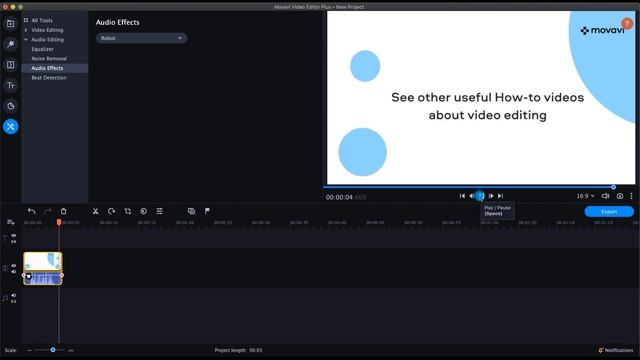Image resolution: width=640 pixels, height=360 pixels.
Task: Open the Equalizer tool
Action: (42, 49)
